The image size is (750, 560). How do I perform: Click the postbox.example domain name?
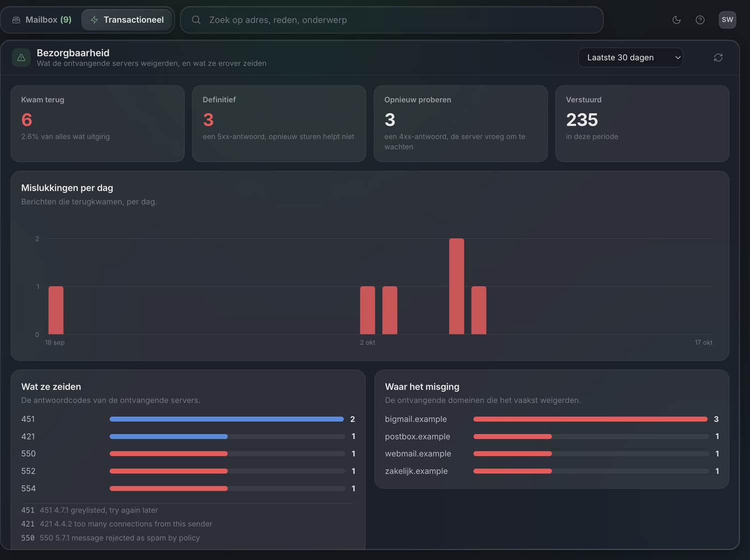(417, 437)
